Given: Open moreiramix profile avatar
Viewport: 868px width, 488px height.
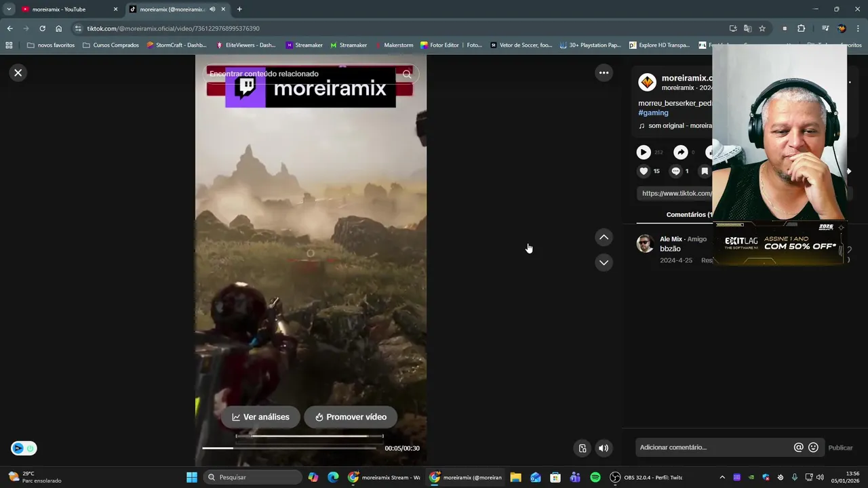Looking at the screenshot, I should pos(647,83).
